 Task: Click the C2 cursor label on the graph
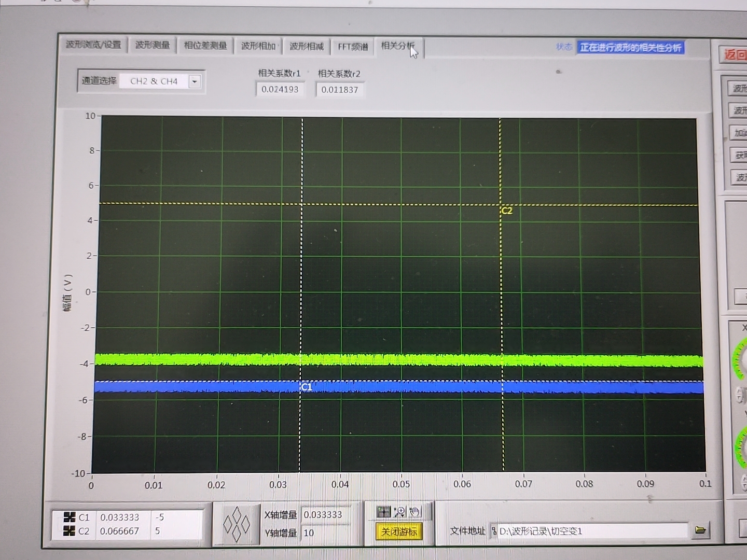click(507, 211)
